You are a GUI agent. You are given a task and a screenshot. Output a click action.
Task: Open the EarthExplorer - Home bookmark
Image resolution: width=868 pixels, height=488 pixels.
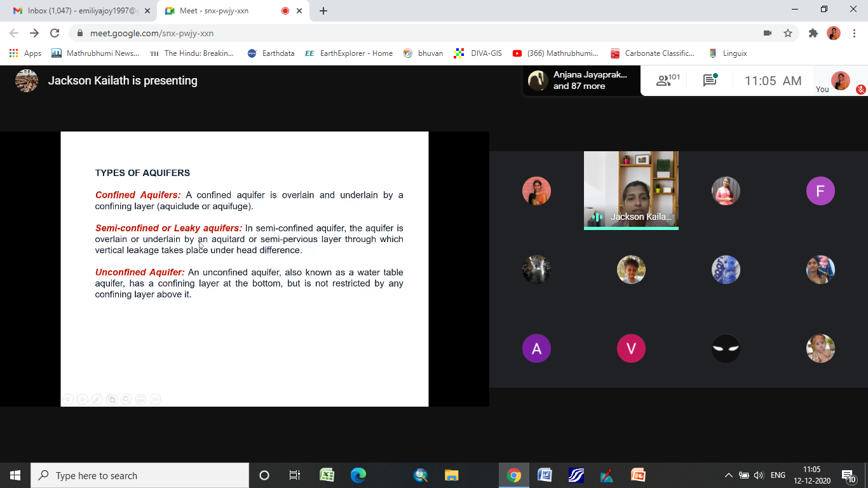pyautogui.click(x=349, y=53)
